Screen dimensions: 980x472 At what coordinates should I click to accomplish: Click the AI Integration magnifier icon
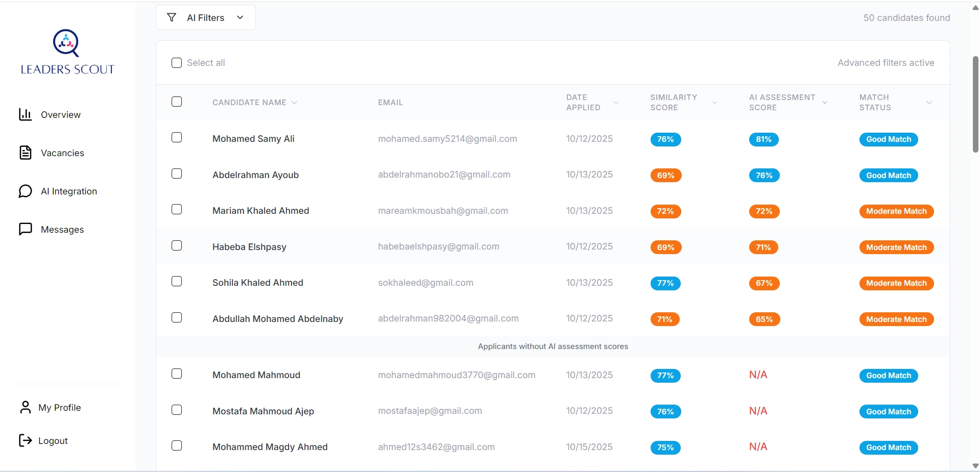(x=25, y=191)
